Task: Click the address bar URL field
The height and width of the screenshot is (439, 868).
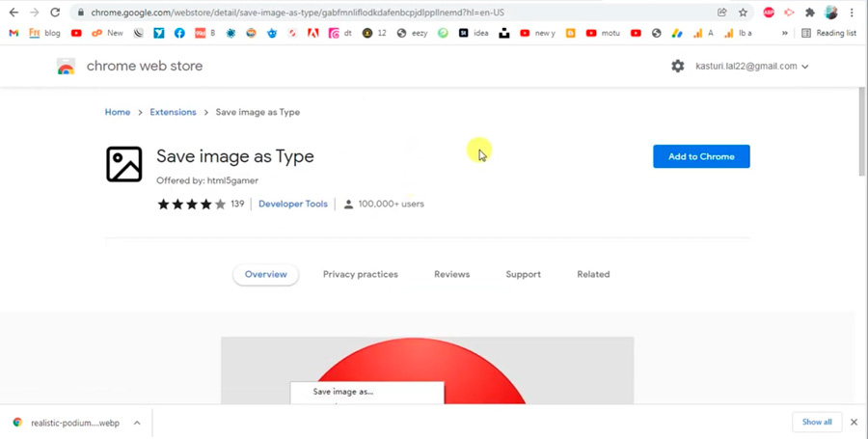Action: (386, 13)
